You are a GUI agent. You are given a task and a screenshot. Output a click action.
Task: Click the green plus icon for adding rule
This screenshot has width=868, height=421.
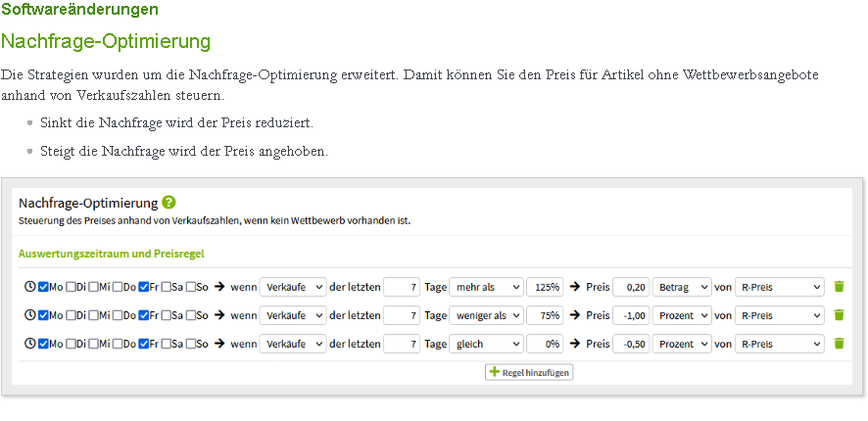(x=495, y=372)
